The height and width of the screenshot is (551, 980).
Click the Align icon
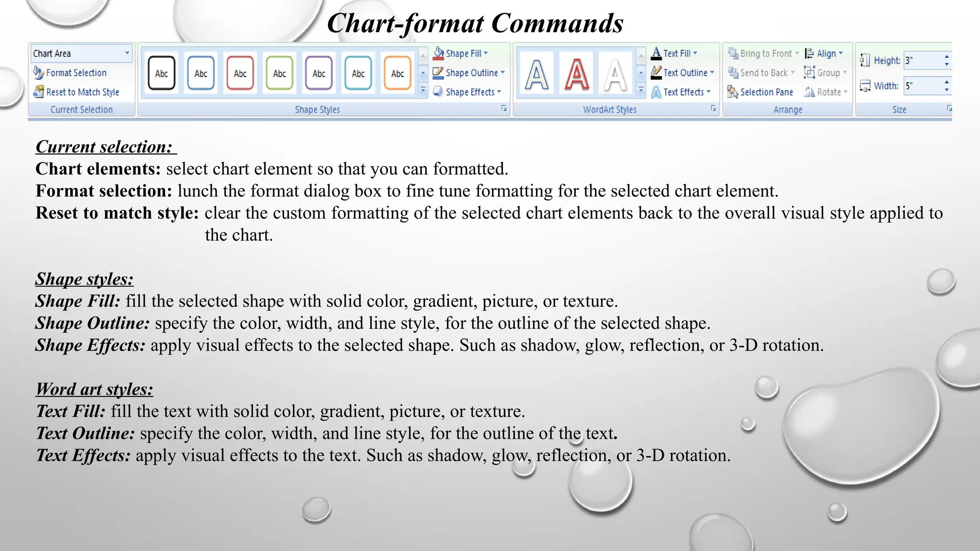[x=809, y=54]
